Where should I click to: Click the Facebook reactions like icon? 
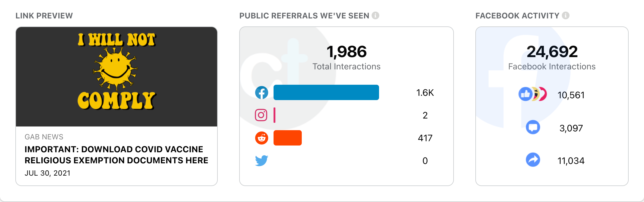[x=526, y=94]
